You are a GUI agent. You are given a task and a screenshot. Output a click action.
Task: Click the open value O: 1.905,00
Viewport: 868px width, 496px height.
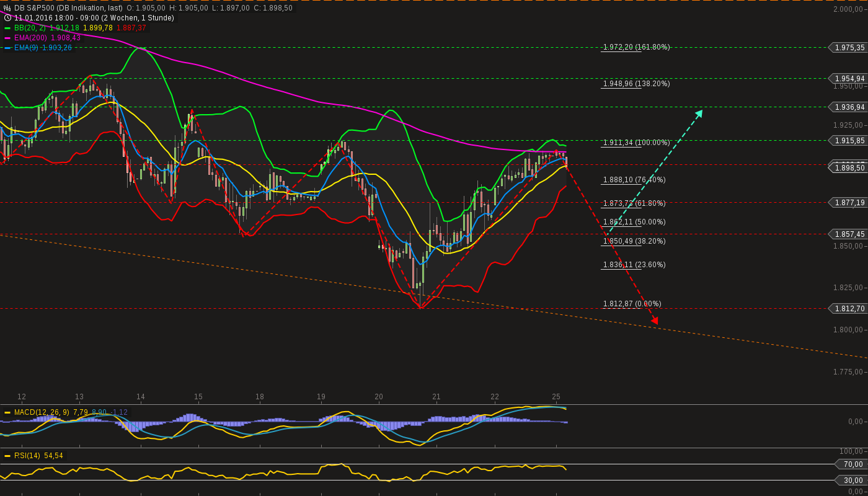pyautogui.click(x=146, y=8)
